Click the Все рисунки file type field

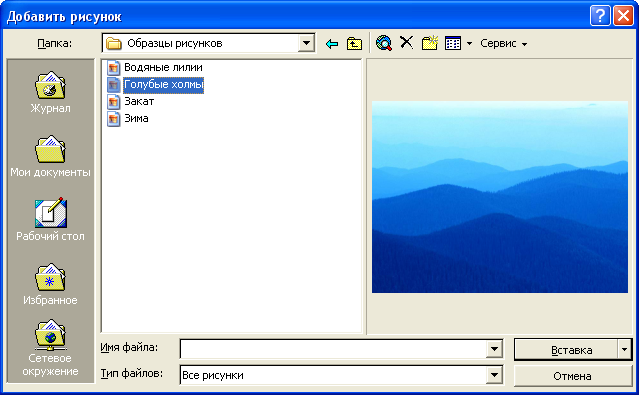coord(333,375)
